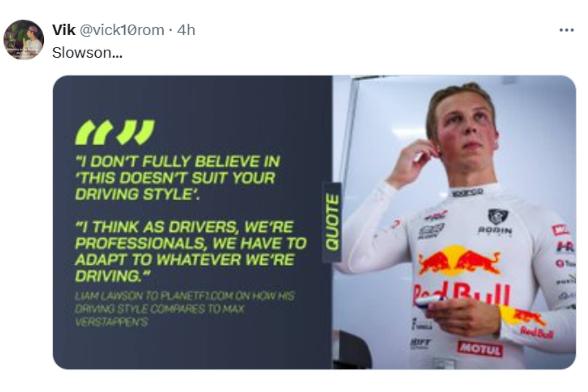Click the Sparco logo on the collar

pyautogui.click(x=467, y=193)
